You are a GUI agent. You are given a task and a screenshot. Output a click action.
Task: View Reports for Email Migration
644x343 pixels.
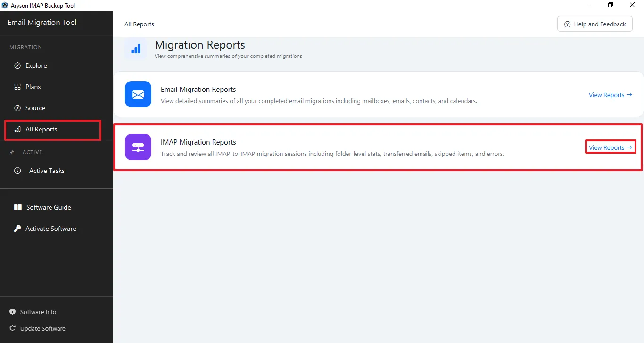[x=610, y=95]
